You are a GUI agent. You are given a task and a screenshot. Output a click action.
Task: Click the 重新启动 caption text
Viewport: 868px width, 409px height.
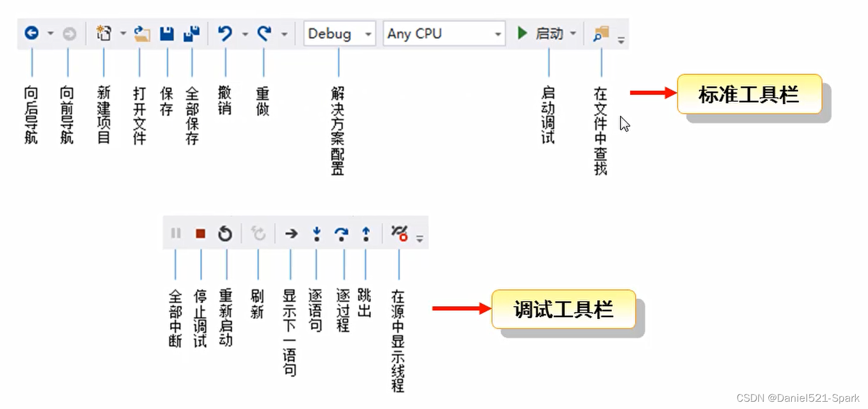click(226, 318)
